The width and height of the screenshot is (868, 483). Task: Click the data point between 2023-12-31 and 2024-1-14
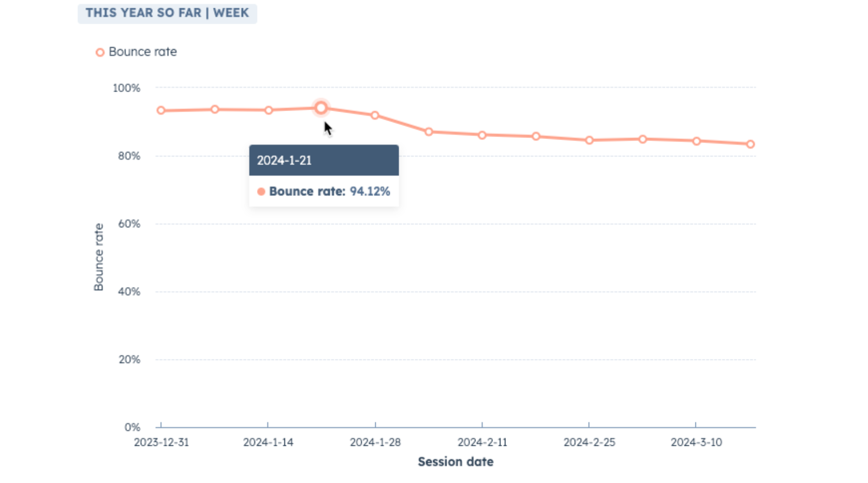pyautogui.click(x=215, y=110)
